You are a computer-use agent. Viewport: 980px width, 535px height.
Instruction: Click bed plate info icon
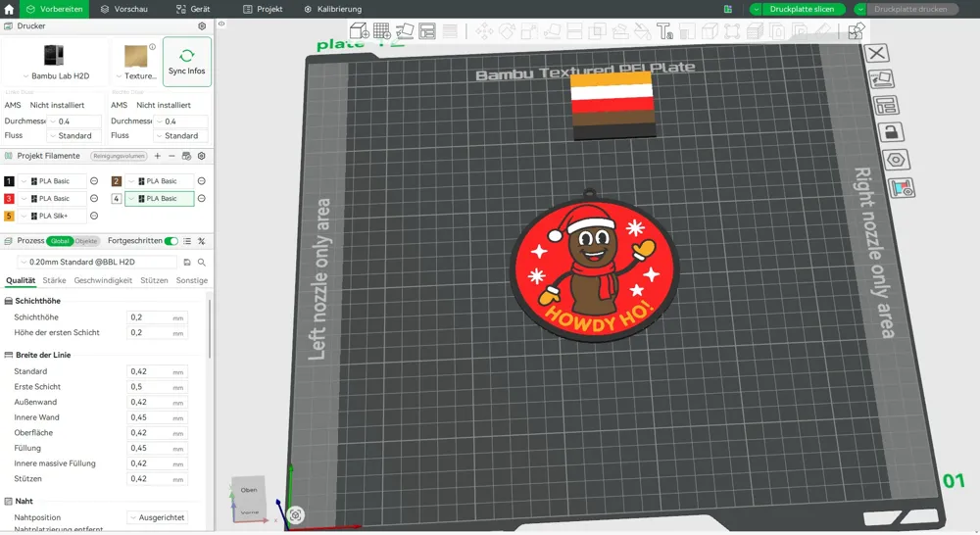point(152,47)
